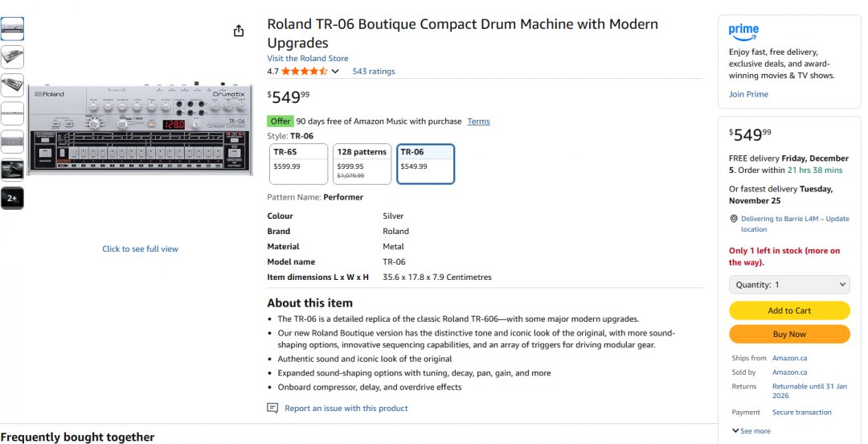Click the share icon above product image

pos(239,31)
